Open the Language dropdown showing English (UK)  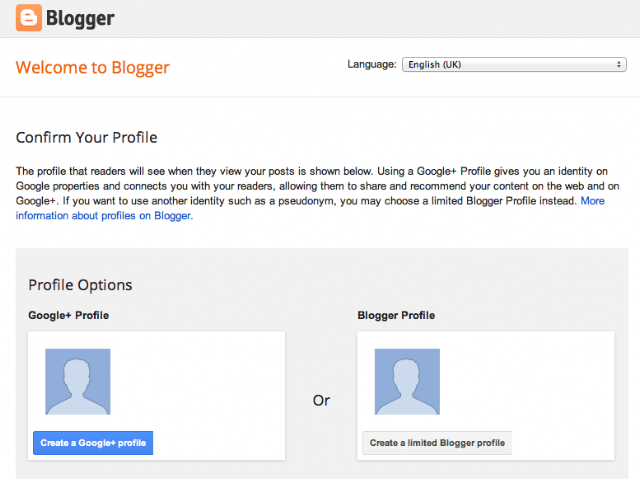pyautogui.click(x=514, y=64)
